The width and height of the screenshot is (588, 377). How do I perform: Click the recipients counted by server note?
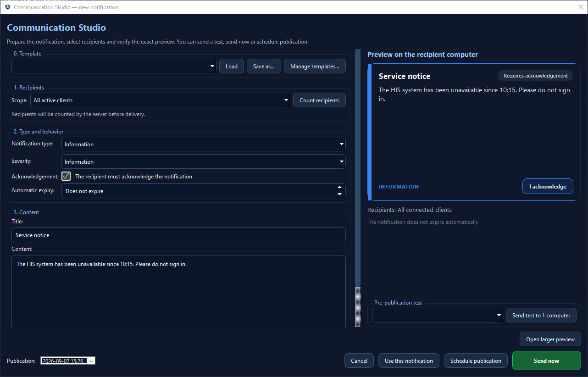coord(78,114)
